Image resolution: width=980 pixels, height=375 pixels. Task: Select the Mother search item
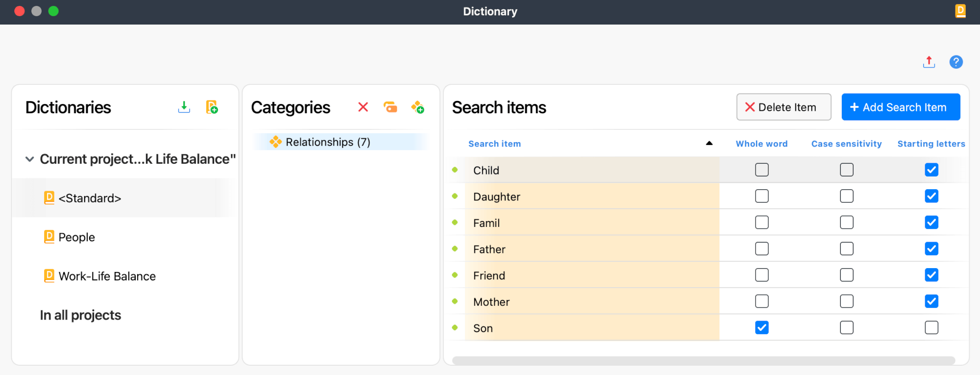coord(491,302)
